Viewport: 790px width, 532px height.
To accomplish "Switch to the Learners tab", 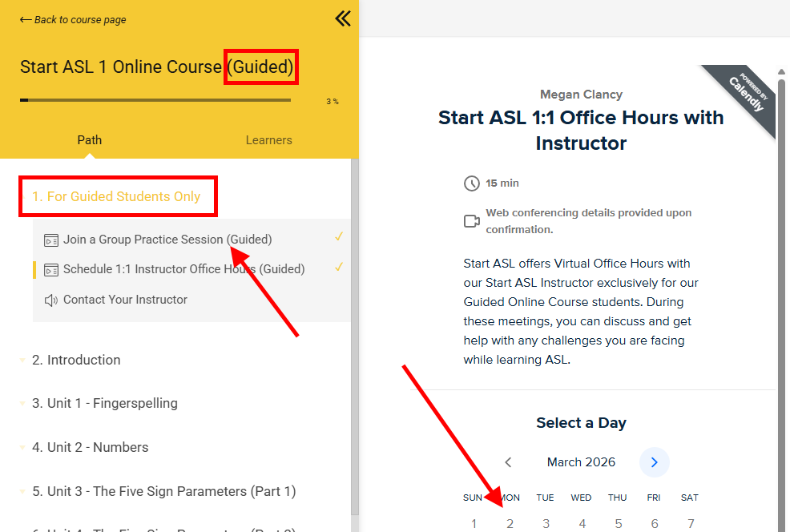I will (x=268, y=140).
